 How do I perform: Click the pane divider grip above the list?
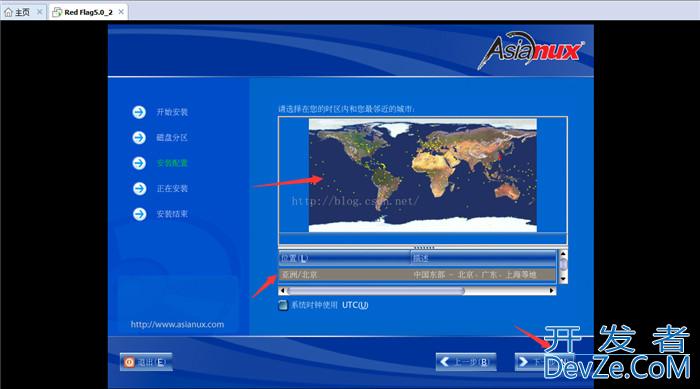click(423, 247)
